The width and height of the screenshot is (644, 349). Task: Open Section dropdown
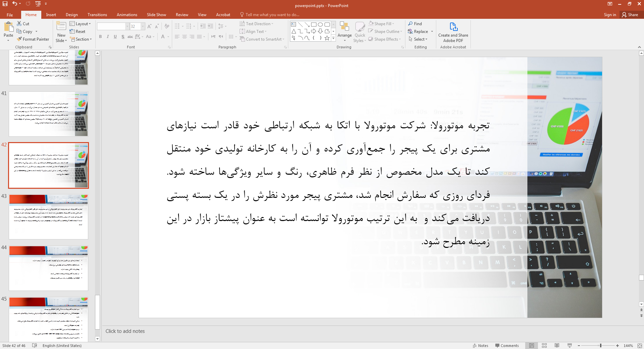click(x=81, y=39)
